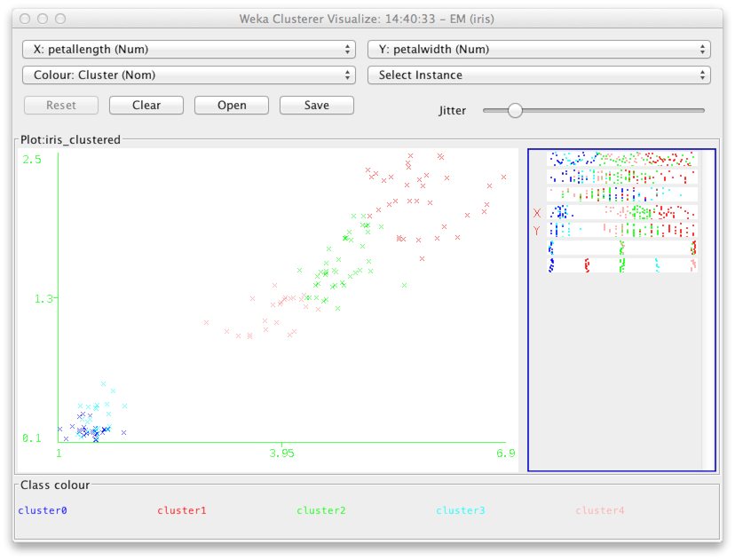Click the 2.5 y-axis maximum label
735x560 pixels.
tap(32, 160)
